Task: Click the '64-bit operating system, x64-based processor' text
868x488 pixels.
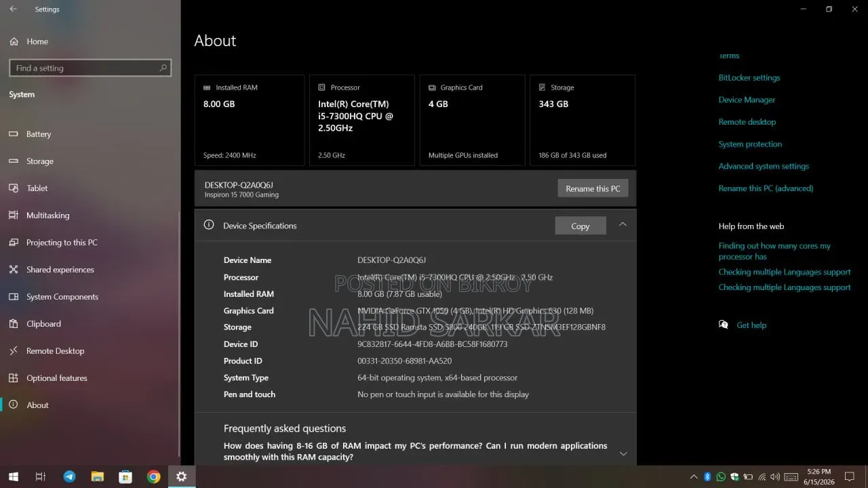Action: click(x=437, y=378)
